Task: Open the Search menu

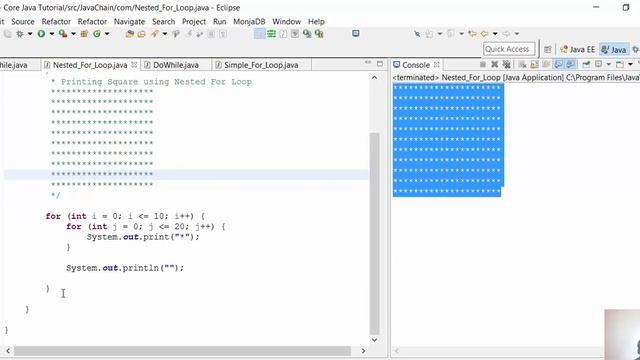Action: click(163, 22)
